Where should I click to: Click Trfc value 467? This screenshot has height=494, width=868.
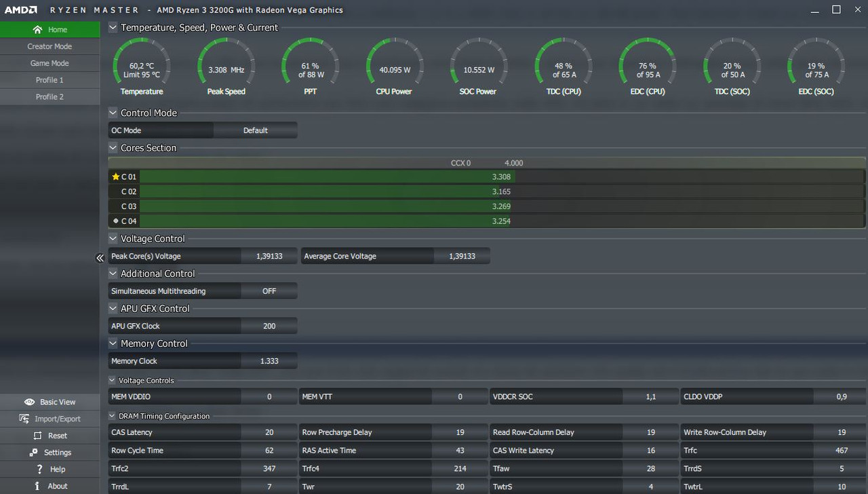pyautogui.click(x=842, y=451)
